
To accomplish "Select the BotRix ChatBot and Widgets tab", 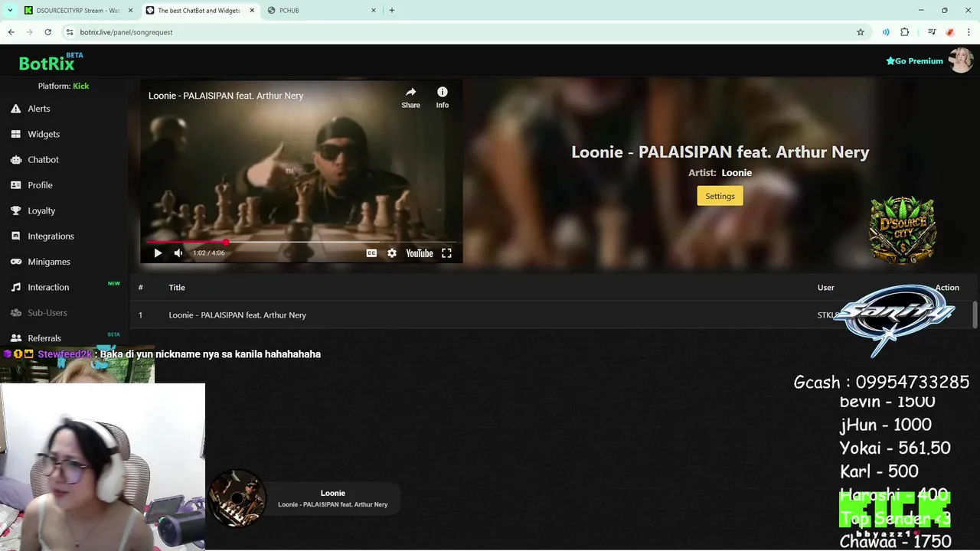I will tap(198, 11).
